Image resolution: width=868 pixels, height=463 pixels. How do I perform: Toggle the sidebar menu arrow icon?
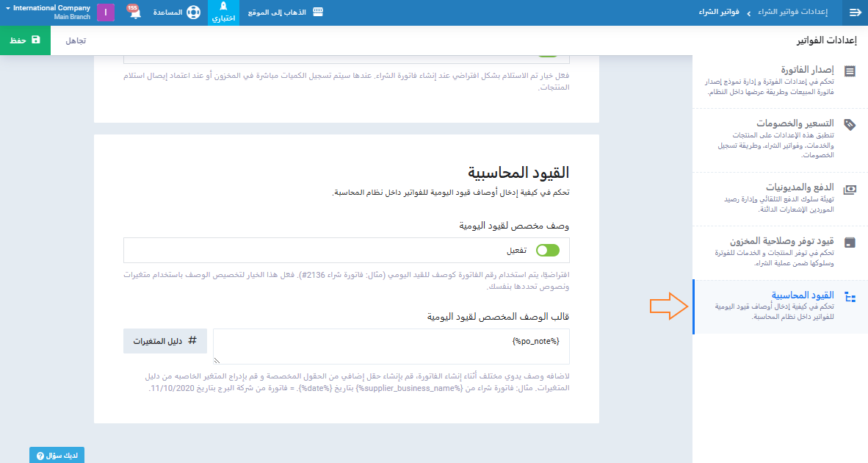(855, 12)
